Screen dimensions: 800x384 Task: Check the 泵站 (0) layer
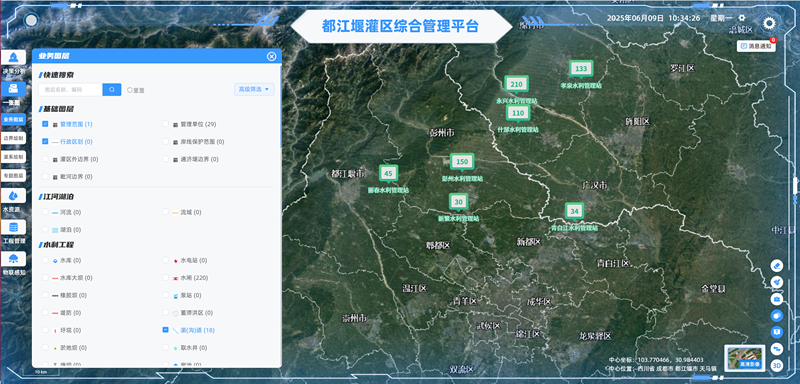pyautogui.click(x=165, y=295)
